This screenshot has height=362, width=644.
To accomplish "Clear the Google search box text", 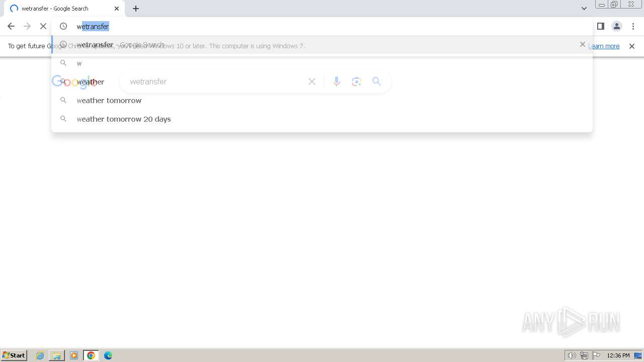I will point(312,81).
